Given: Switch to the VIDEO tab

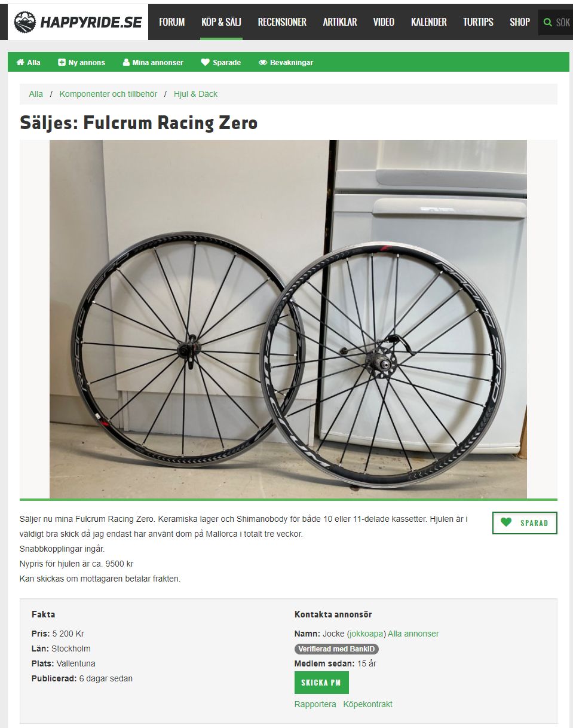Looking at the screenshot, I should 384,22.
